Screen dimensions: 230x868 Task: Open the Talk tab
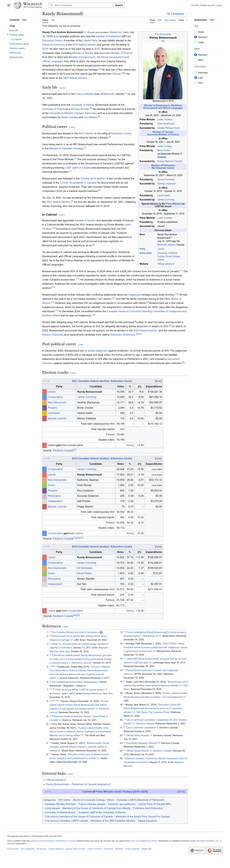click(53, 20)
